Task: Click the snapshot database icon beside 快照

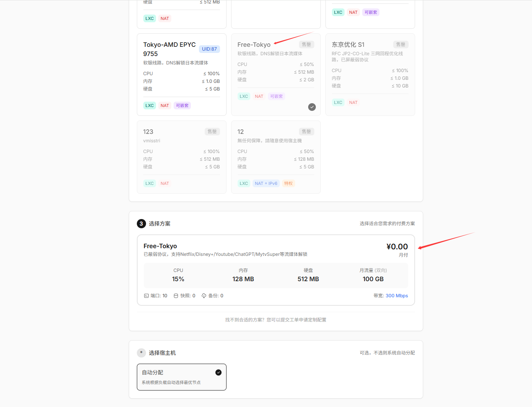Action: pos(176,296)
